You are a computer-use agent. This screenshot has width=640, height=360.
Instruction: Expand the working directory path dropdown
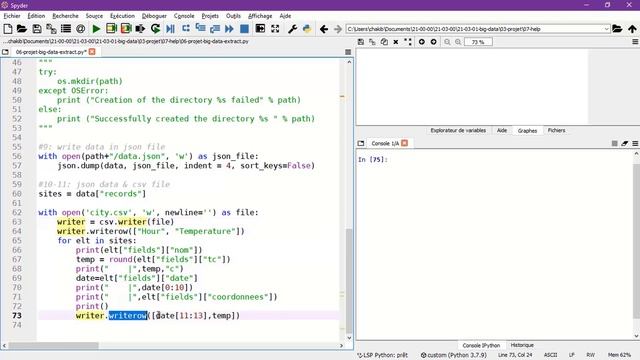click(606, 29)
